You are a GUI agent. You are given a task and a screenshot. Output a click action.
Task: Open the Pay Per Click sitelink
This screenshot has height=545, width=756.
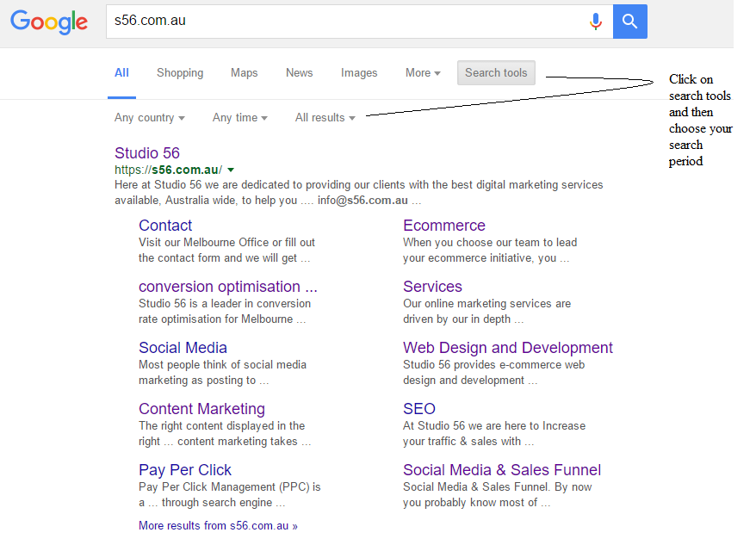(185, 470)
